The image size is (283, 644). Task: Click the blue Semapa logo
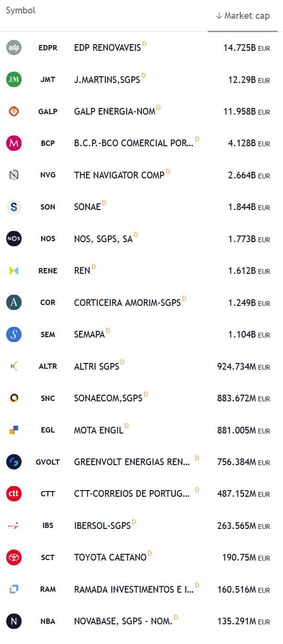(13, 334)
